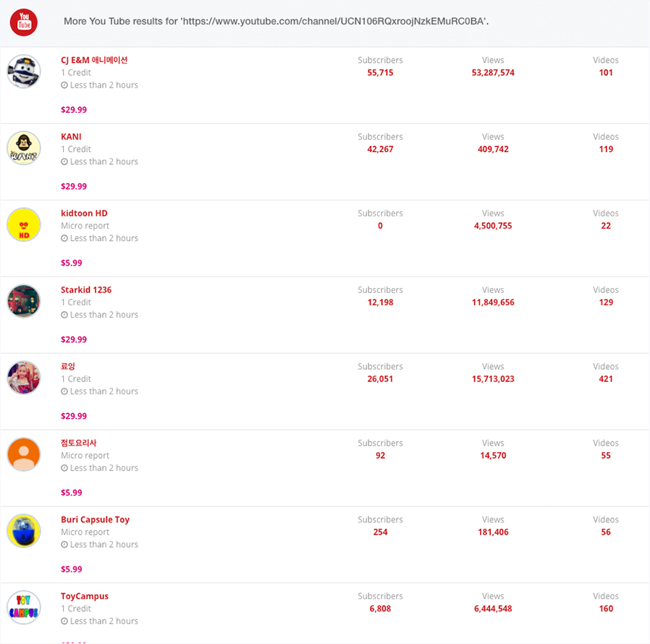Viewport: 650px width, 644px height.
Task: Click the Buri Capsule Toy title link
Action: point(96,520)
